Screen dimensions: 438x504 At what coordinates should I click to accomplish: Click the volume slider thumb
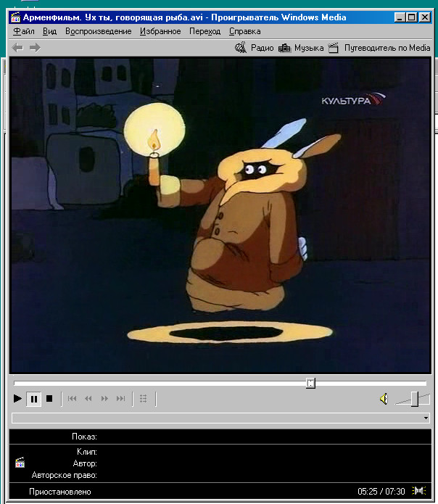coord(415,399)
